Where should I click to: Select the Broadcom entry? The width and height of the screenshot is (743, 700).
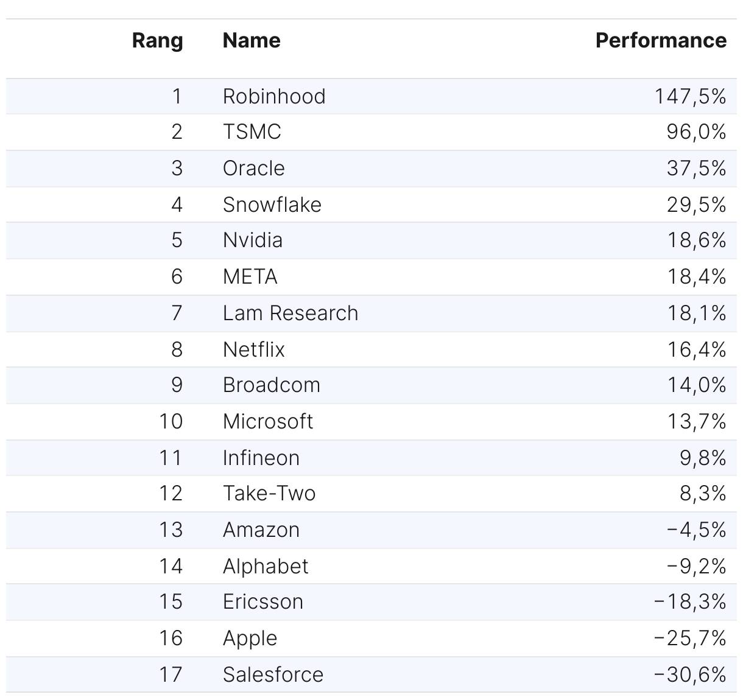coord(271,385)
